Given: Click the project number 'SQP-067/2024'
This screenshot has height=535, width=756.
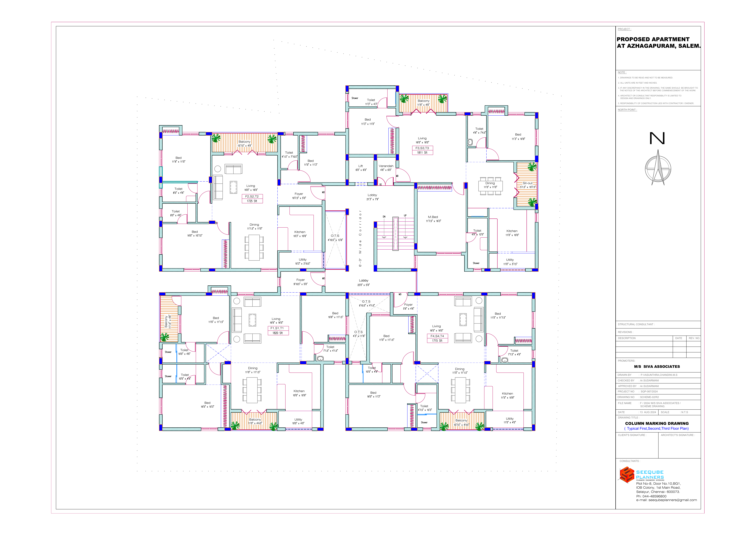Looking at the screenshot, I should coord(649,392).
